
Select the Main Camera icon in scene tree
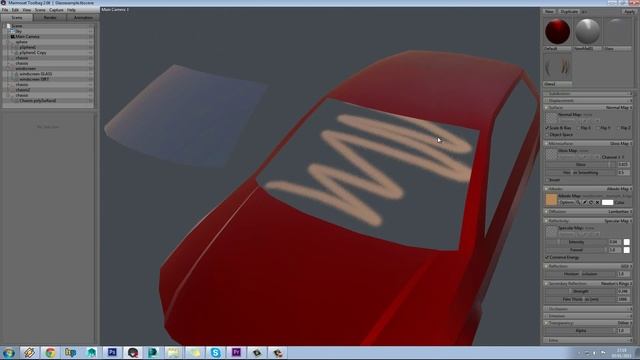12,36
